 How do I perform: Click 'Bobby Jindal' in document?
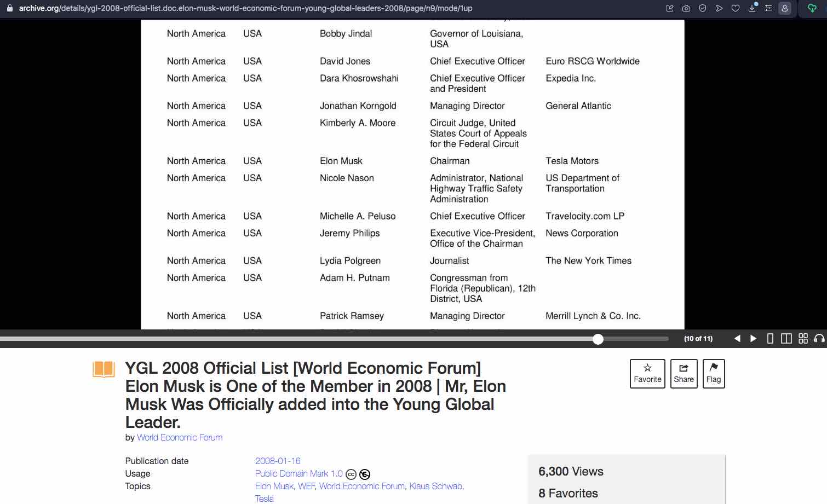[346, 33]
